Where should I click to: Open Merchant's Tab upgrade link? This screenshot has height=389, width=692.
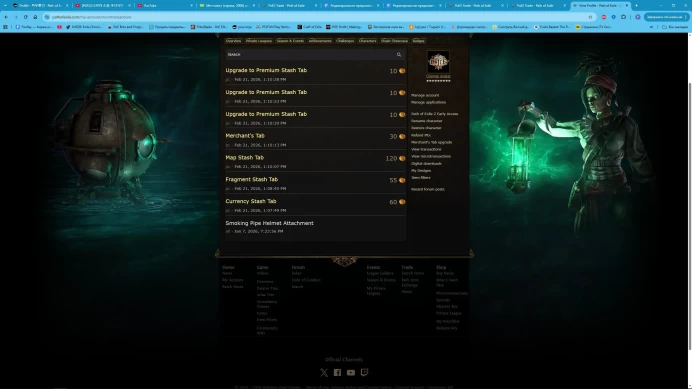click(x=432, y=142)
